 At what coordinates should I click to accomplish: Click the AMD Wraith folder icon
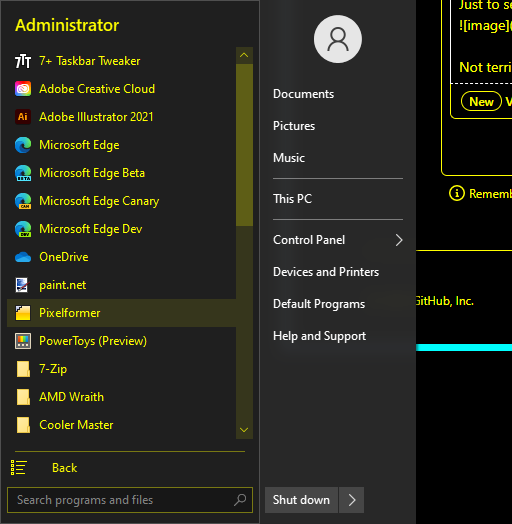pos(23,397)
